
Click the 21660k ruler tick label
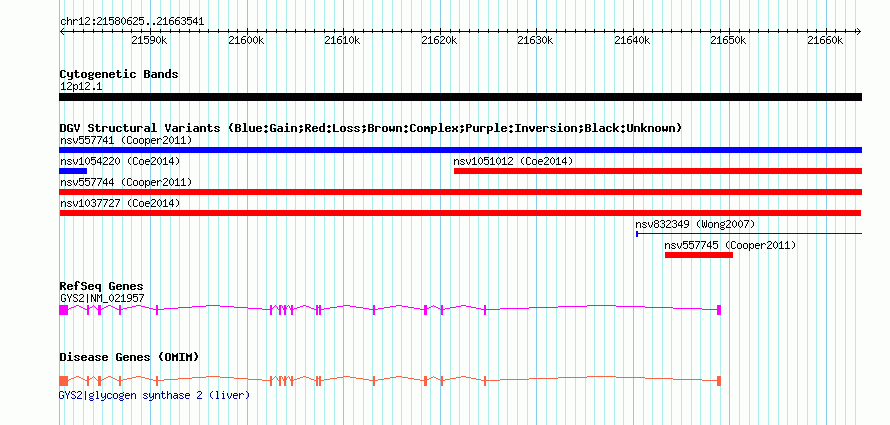click(825, 41)
